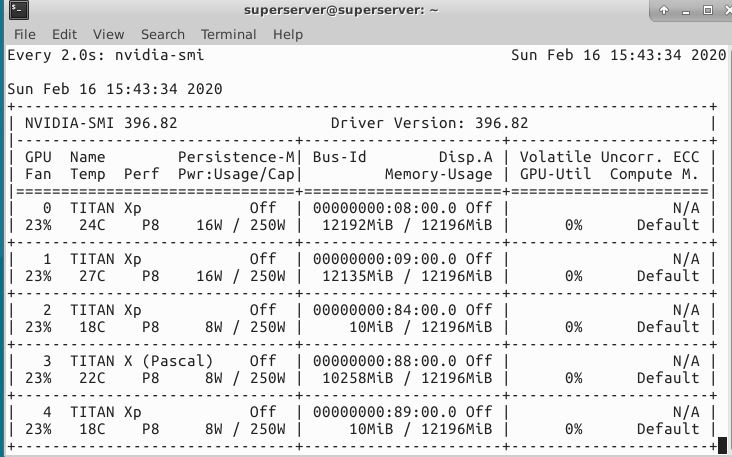Screen dimensions: 732x457
Task: Click the 'Volatile Uncorr. ECC' header
Action: (609, 157)
